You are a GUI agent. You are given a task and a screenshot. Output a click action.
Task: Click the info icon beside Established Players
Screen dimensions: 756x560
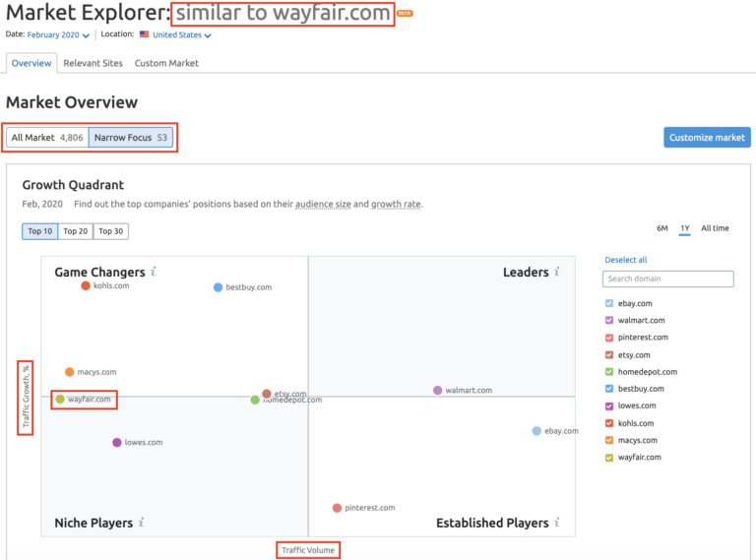pyautogui.click(x=556, y=523)
